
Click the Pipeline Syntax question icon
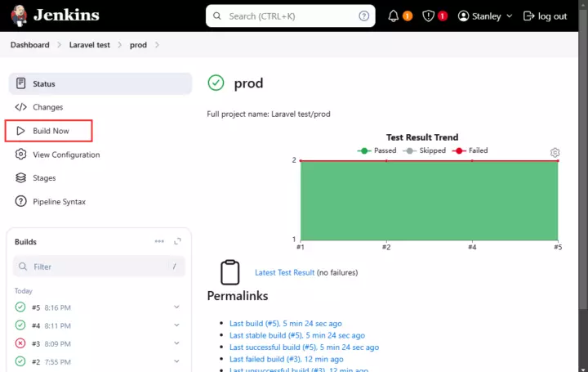[x=21, y=201]
